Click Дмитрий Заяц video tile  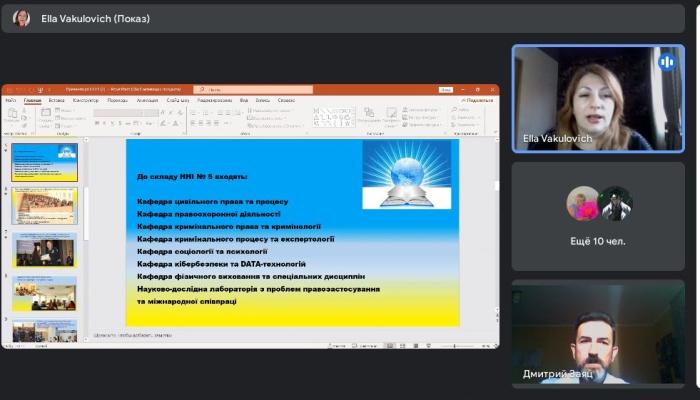598,333
